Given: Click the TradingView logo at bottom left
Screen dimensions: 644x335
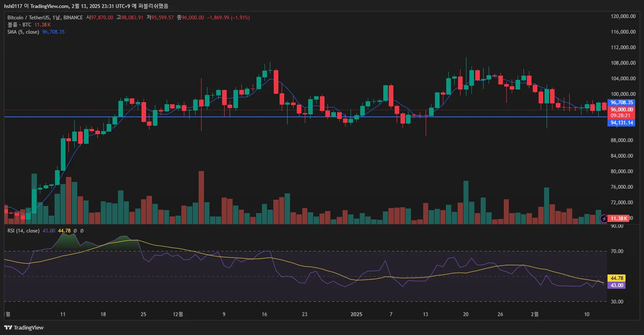Looking at the screenshot, I should (x=24, y=327).
